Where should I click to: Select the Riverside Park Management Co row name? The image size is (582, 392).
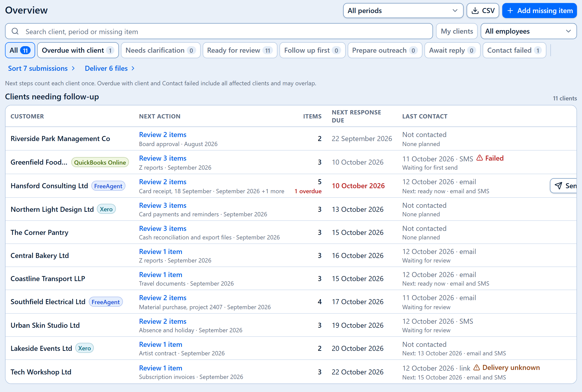pyautogui.click(x=60, y=139)
